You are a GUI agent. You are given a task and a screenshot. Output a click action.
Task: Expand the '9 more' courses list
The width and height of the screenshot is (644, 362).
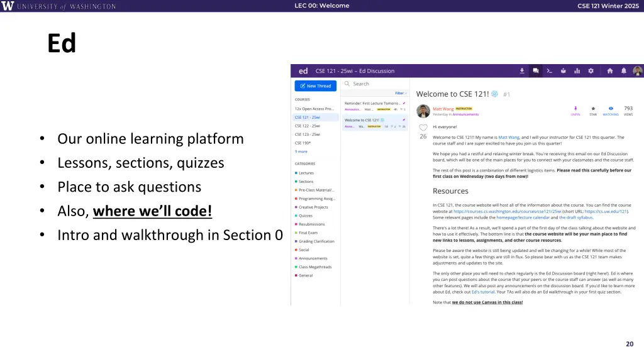pos(301,151)
